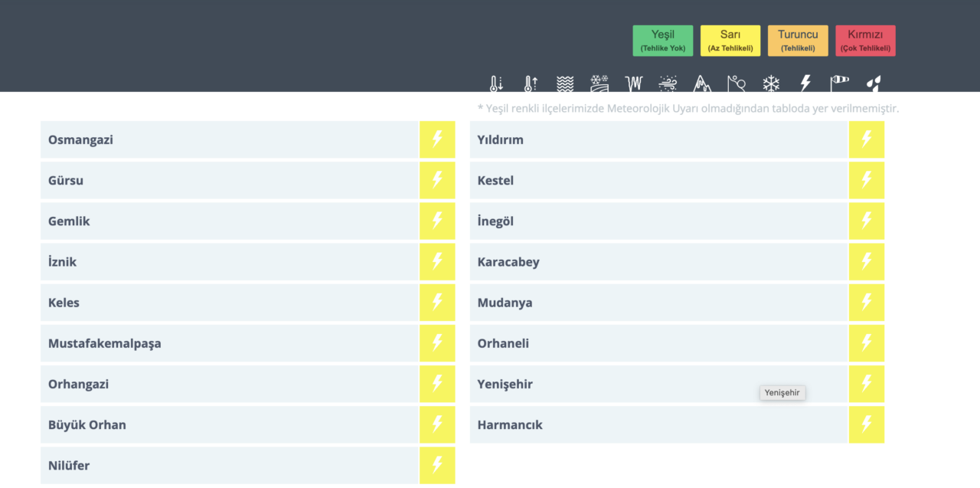
Task: Click the snowflake warning icon
Action: [x=771, y=84]
